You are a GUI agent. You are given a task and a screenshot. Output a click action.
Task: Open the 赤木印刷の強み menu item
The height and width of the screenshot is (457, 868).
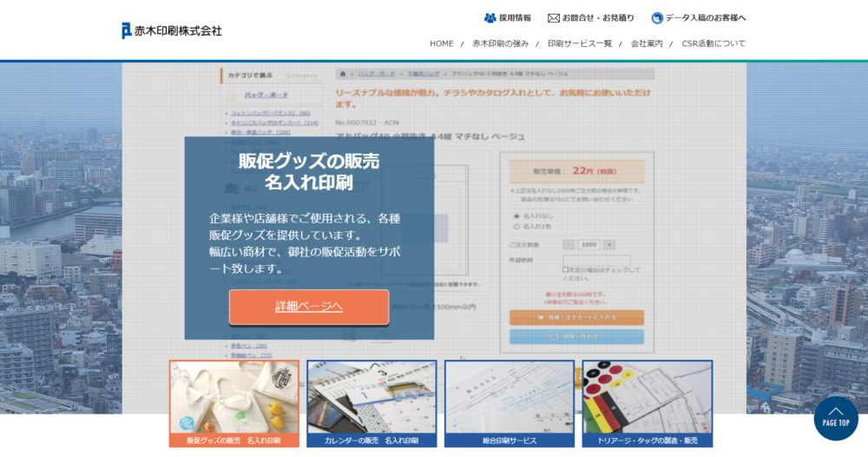point(501,43)
